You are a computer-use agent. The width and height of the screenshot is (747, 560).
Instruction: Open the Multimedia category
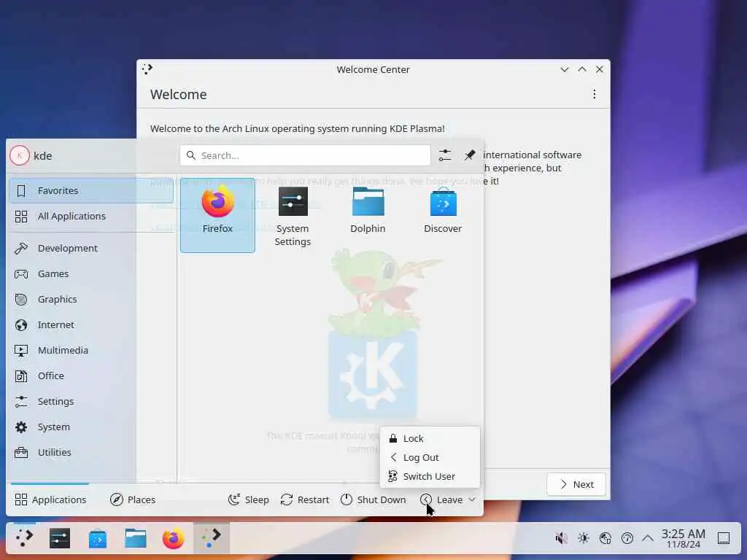pos(91,351)
